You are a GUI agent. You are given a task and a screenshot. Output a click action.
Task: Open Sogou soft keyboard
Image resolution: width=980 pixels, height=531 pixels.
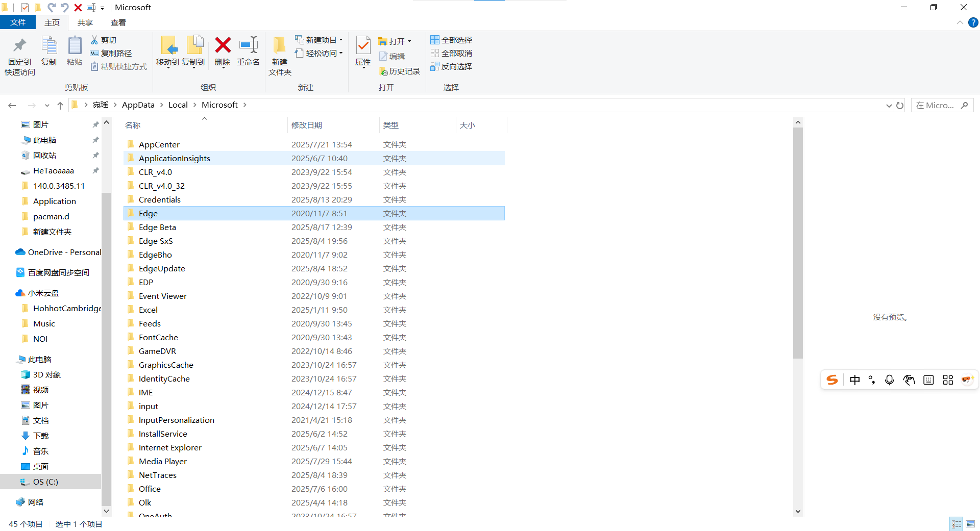[928, 380]
